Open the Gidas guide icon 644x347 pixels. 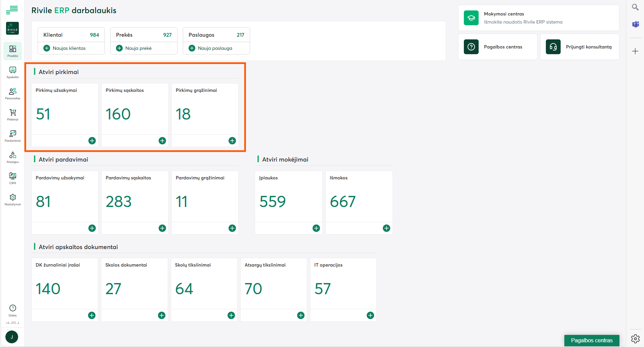[x=12, y=310]
